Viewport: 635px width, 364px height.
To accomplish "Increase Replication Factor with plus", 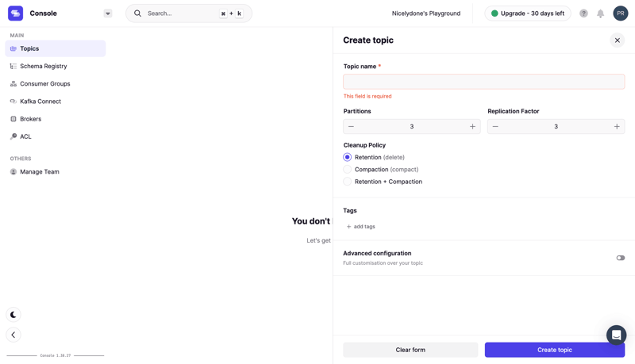I will tap(617, 127).
